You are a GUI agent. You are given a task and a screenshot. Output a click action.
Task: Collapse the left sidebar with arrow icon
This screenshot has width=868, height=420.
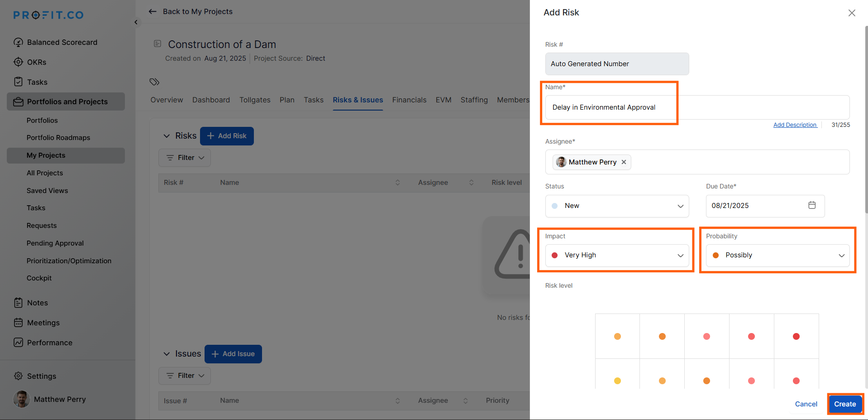click(x=136, y=22)
